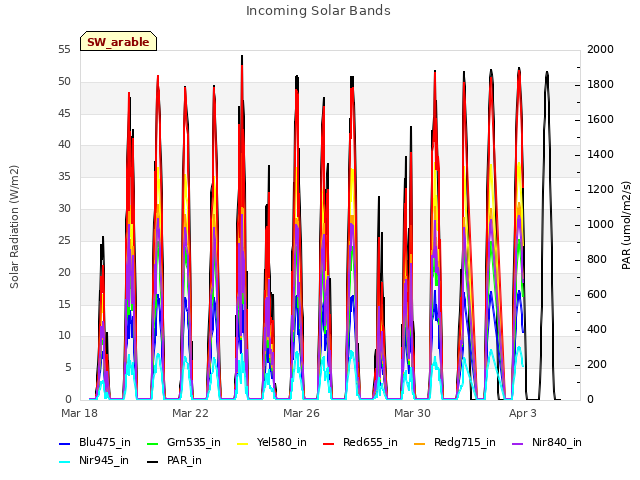Click the purple Nir840_in legend color marker
The image size is (640, 480).
pyautogui.click(x=518, y=444)
